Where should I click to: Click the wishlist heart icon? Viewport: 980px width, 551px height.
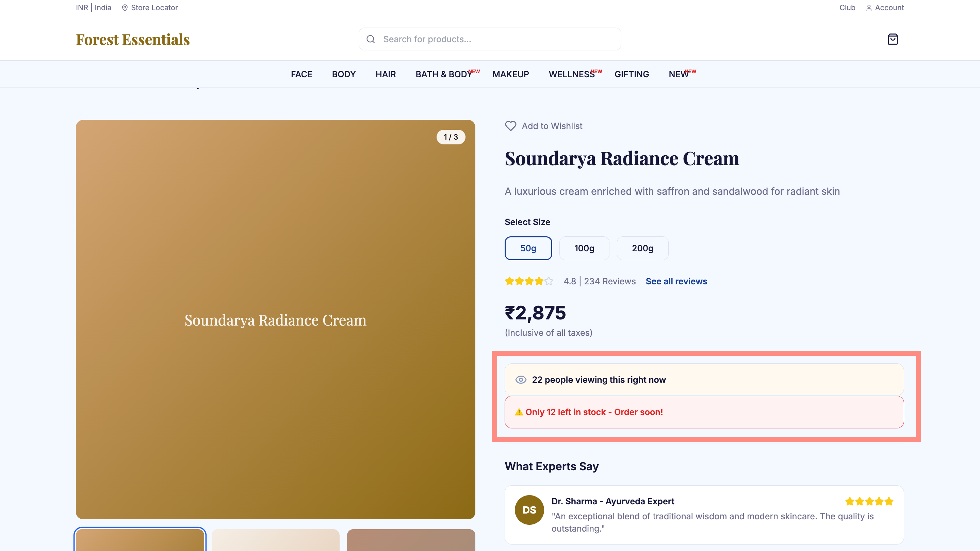pyautogui.click(x=510, y=126)
